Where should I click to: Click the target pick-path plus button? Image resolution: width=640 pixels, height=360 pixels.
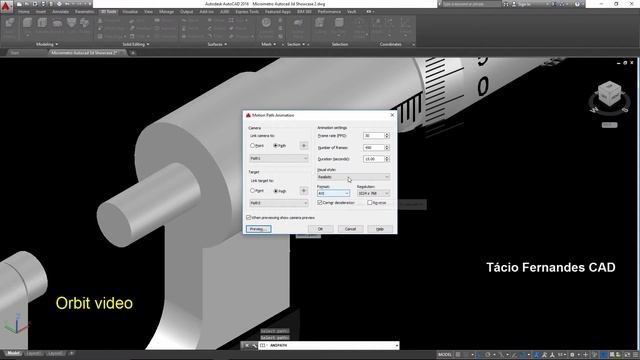coord(304,191)
